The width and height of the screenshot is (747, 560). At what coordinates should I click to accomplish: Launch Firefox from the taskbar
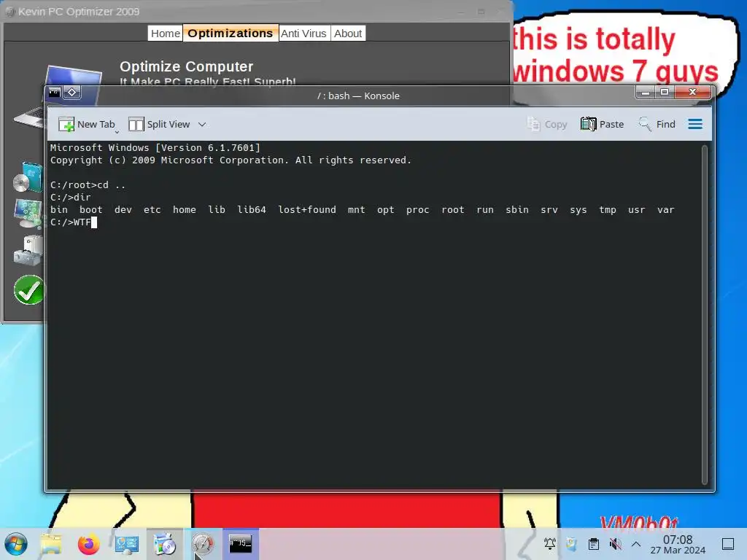coord(88,544)
